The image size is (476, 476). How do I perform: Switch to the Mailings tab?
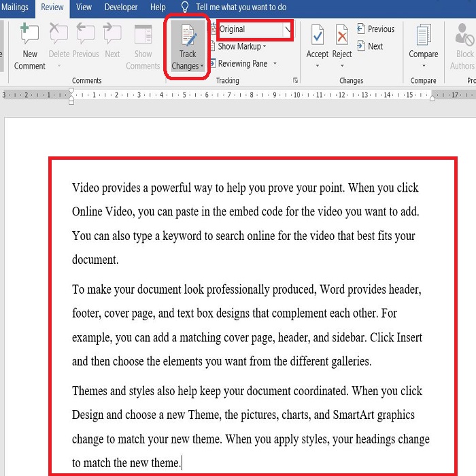(14, 7)
